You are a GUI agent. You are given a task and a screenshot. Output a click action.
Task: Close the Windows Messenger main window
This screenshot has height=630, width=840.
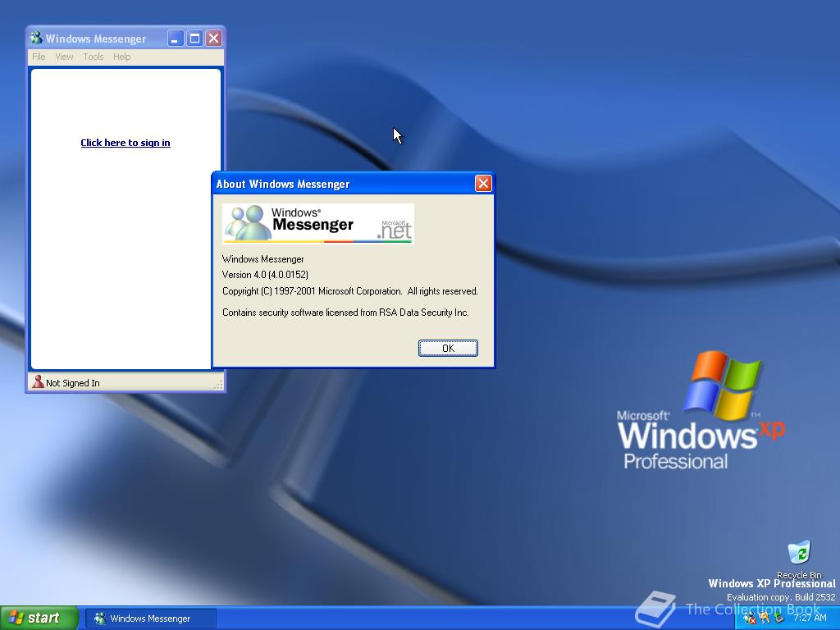[x=214, y=38]
